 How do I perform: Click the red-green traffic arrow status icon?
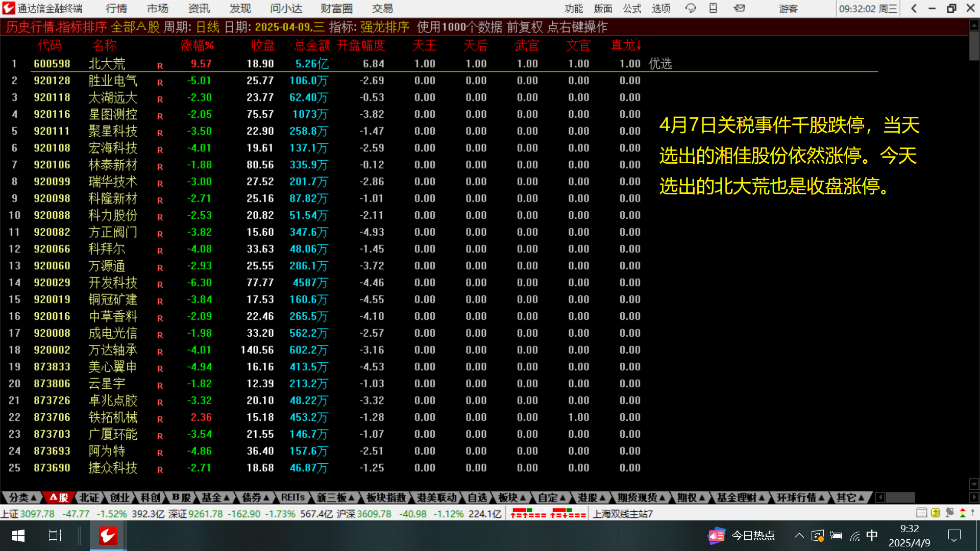pos(962,513)
